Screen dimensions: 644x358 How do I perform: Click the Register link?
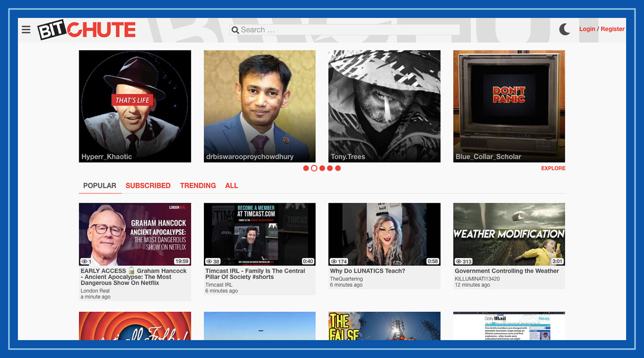pyautogui.click(x=613, y=29)
